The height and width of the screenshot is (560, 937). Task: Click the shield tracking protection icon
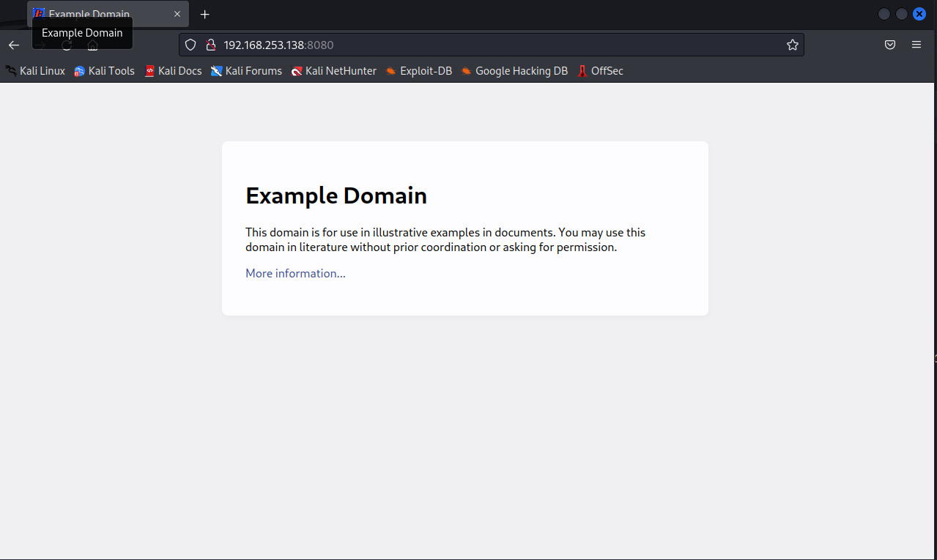tap(190, 45)
